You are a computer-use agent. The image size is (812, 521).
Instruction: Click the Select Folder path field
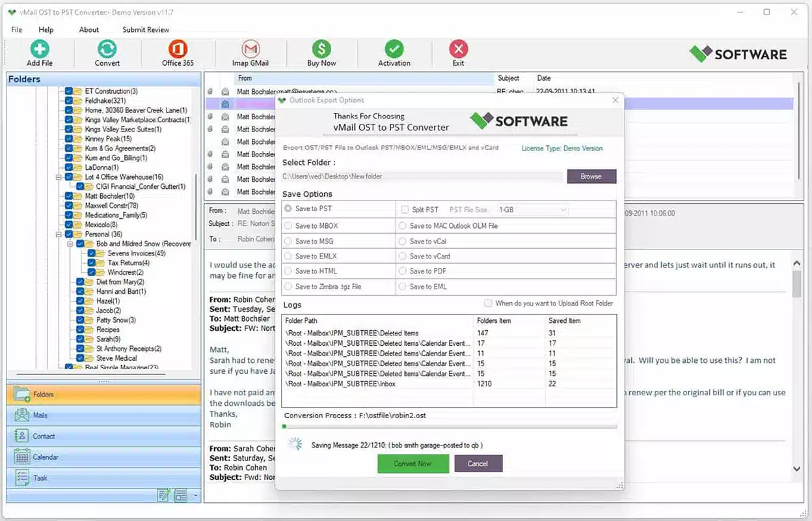pos(422,176)
